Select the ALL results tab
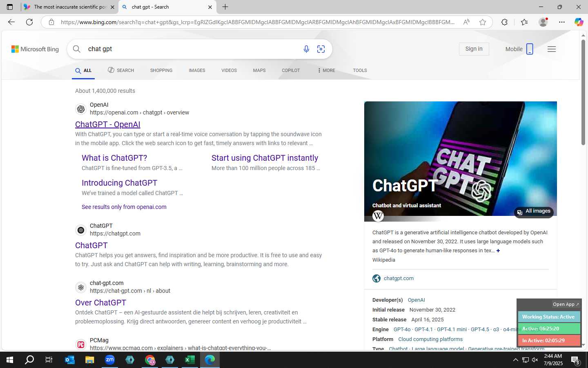Screen dimensions: 588x368 83,70
